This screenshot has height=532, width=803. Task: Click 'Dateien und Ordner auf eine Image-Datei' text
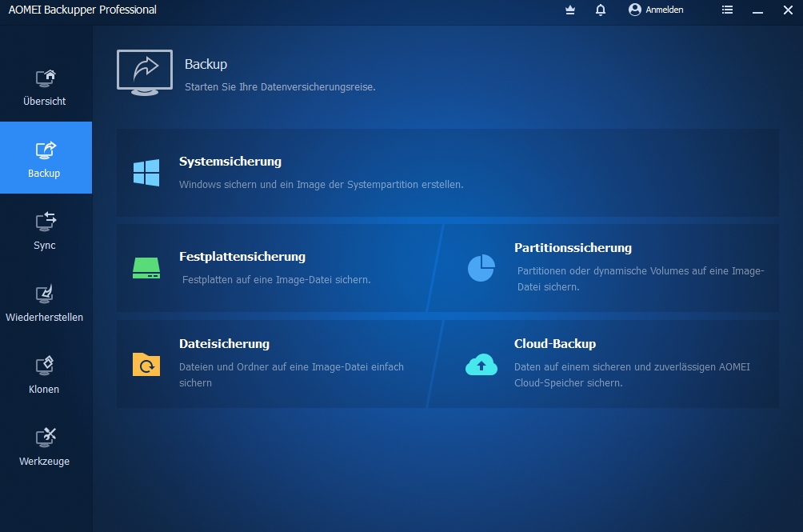[x=291, y=375]
